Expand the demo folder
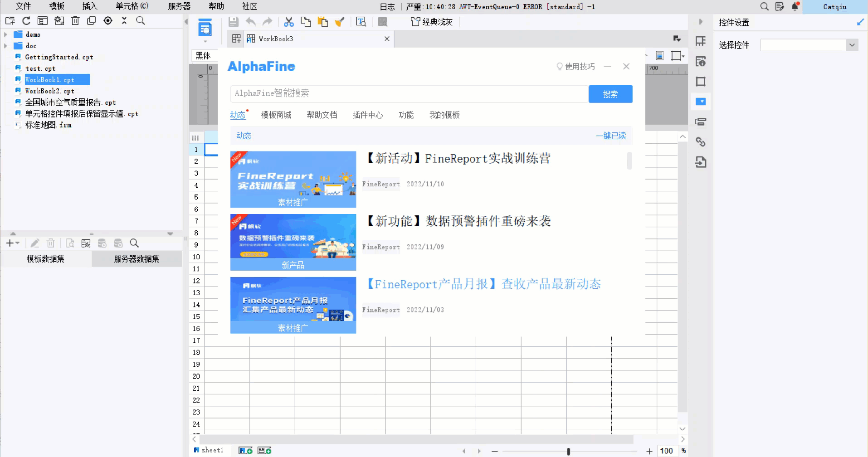This screenshot has height=457, width=868. [5, 34]
